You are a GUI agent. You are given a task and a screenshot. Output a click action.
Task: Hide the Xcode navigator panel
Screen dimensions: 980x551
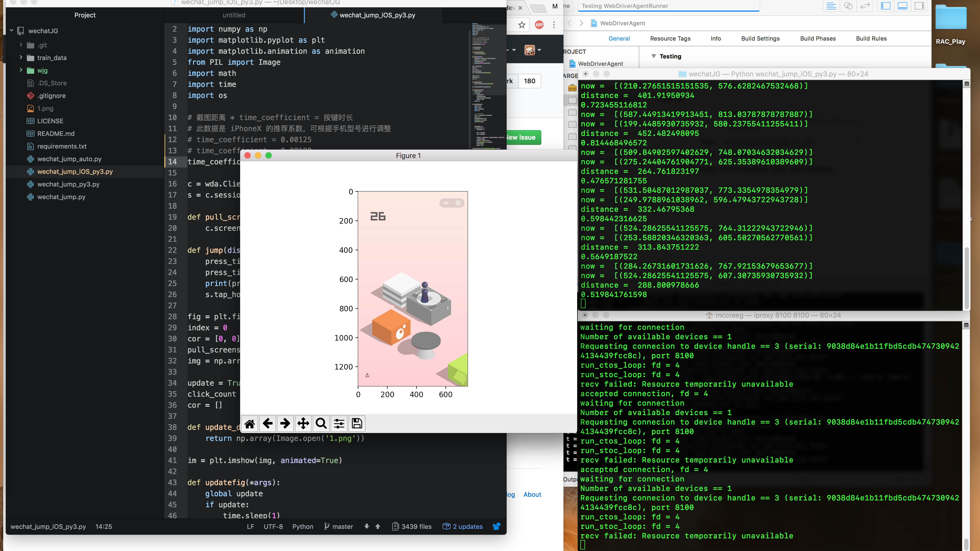pos(886,6)
